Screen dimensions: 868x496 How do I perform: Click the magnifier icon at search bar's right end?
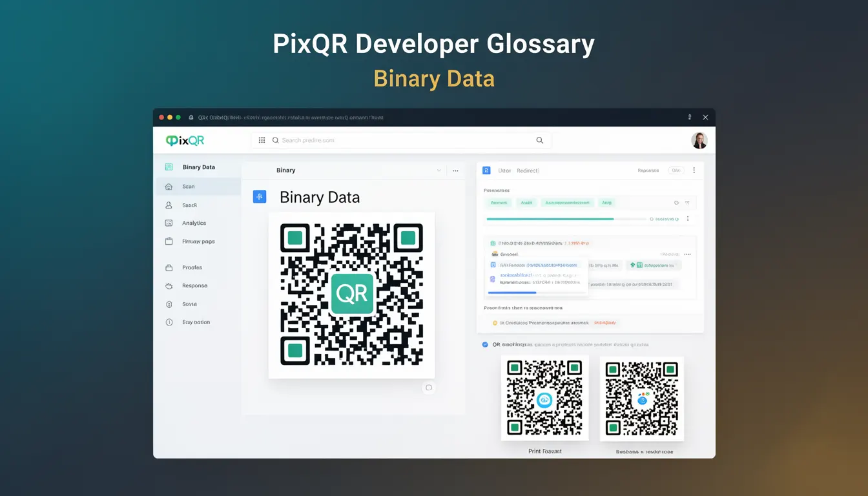point(540,140)
